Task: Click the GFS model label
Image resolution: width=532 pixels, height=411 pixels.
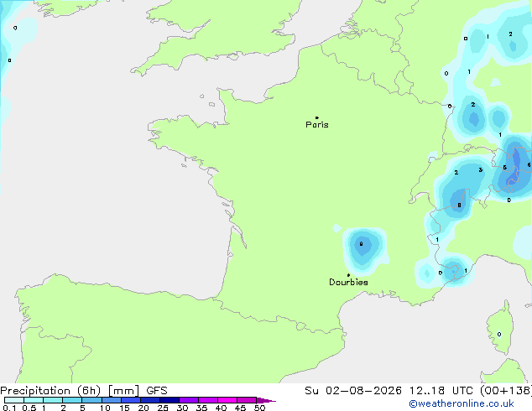Action: pyautogui.click(x=157, y=391)
